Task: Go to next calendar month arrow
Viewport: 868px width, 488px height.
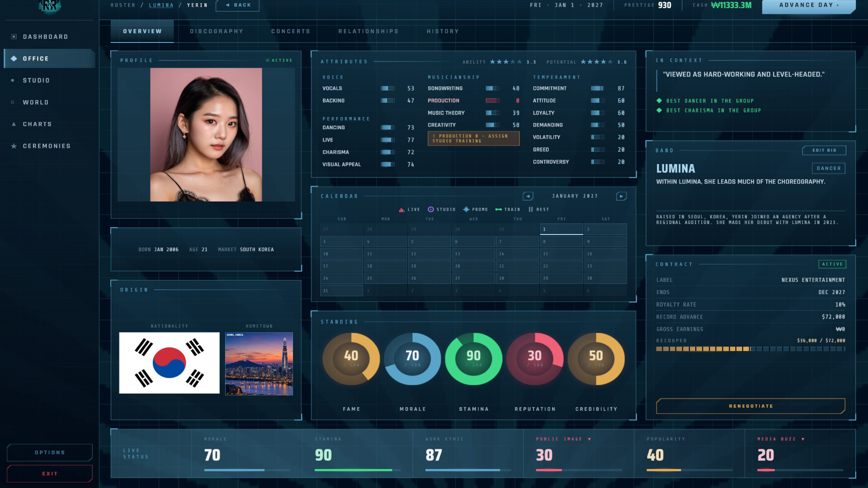Action: coord(621,196)
